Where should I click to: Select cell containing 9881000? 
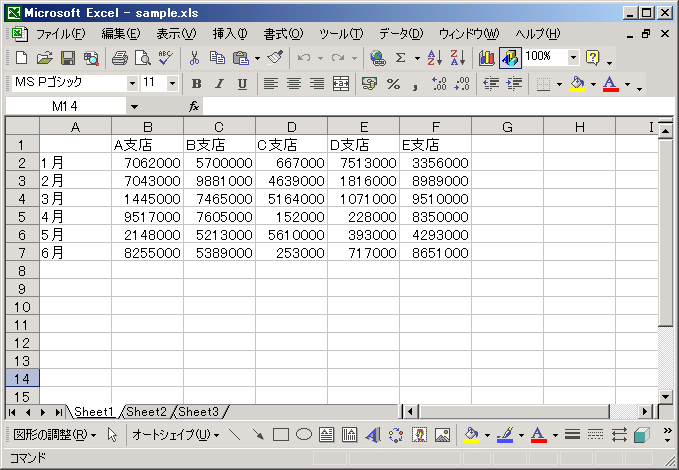tap(220, 181)
